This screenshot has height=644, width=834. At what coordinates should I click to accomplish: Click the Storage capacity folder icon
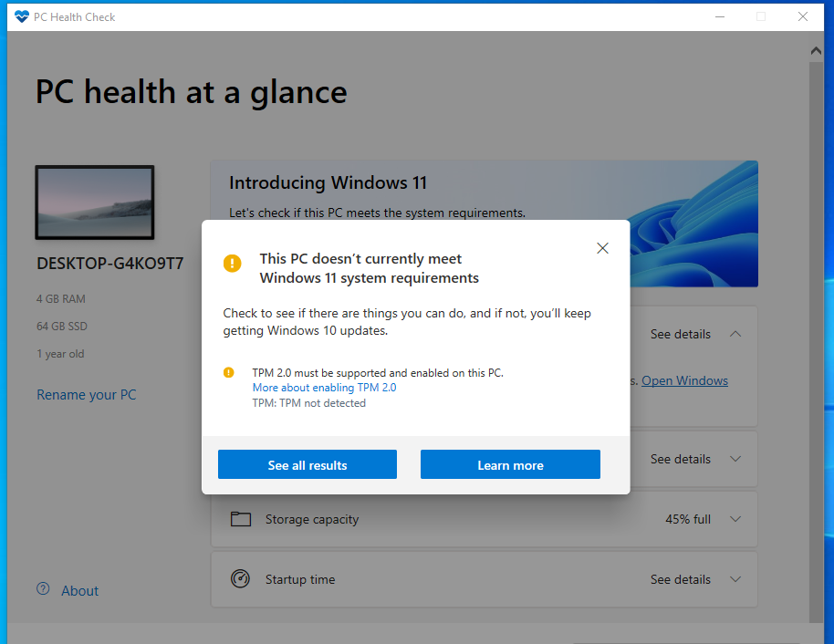(240, 519)
